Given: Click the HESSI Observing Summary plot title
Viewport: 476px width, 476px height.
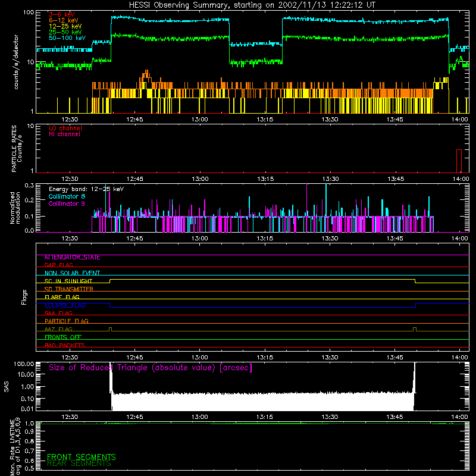Looking at the screenshot, I should tap(252, 5).
